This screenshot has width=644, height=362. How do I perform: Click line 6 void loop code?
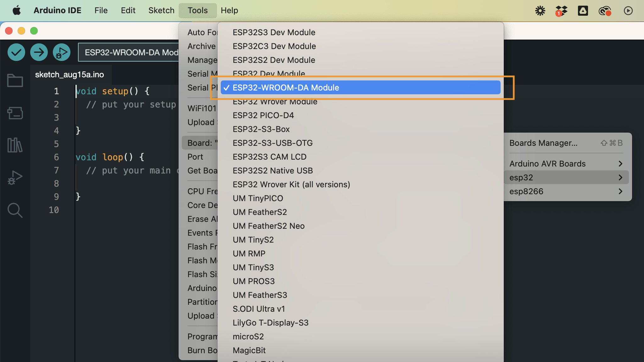(110, 157)
